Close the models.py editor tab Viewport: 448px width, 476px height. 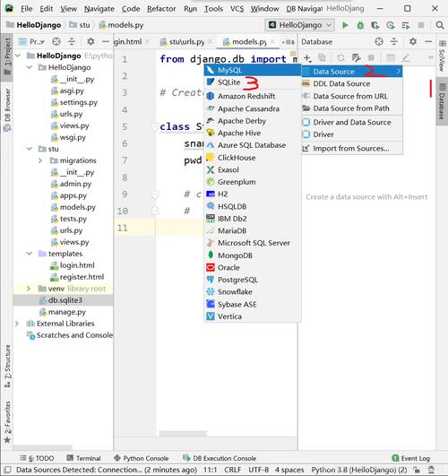click(x=272, y=41)
